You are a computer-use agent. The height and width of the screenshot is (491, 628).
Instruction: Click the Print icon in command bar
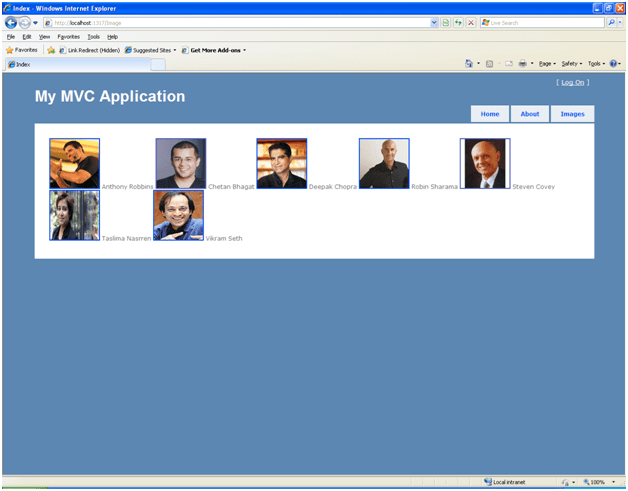pyautogui.click(x=521, y=63)
